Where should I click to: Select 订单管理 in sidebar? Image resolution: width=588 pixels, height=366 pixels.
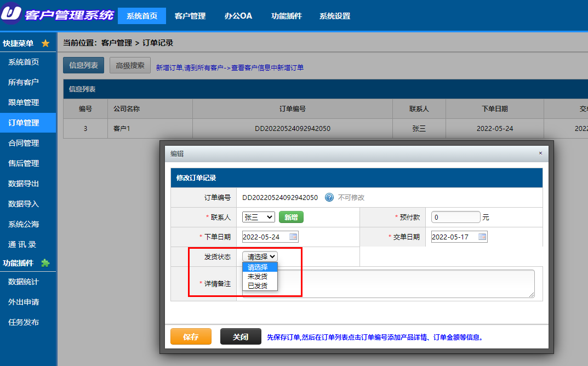tap(28, 123)
